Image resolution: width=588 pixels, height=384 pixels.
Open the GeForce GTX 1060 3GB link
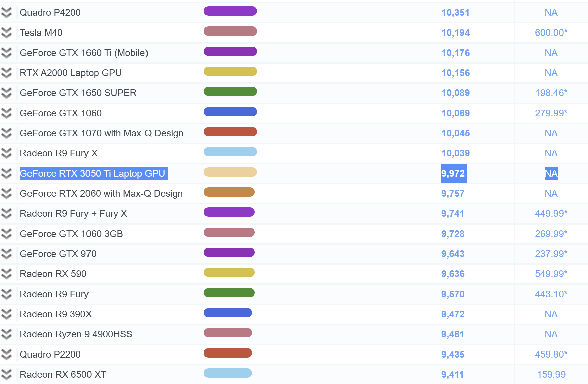point(71,234)
